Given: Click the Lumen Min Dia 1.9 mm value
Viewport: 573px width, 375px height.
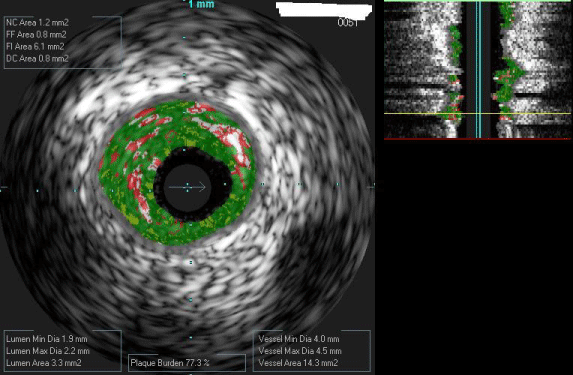Looking at the screenshot, I should click(47, 339).
